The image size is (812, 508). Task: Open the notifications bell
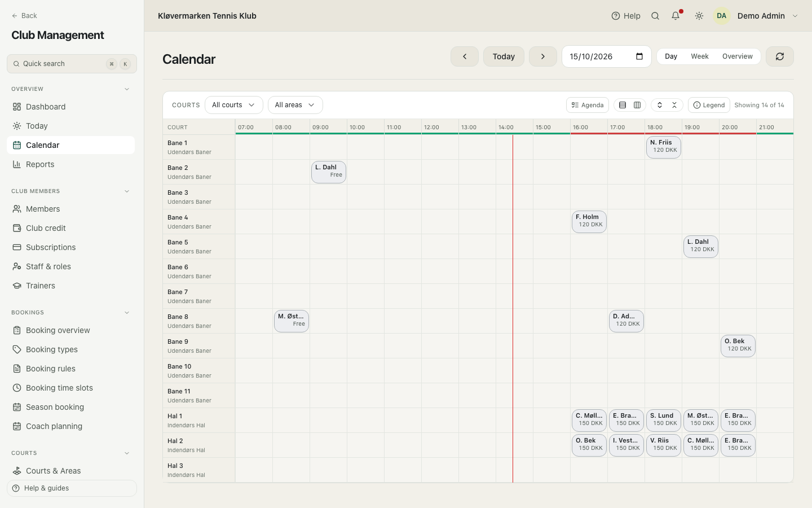pyautogui.click(x=676, y=16)
